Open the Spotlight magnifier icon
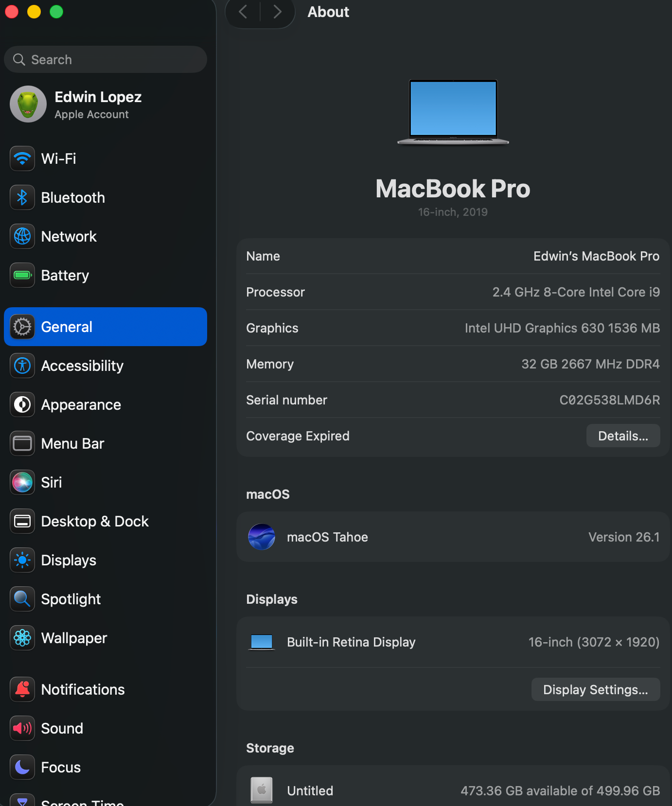Image resolution: width=672 pixels, height=806 pixels. click(x=22, y=599)
